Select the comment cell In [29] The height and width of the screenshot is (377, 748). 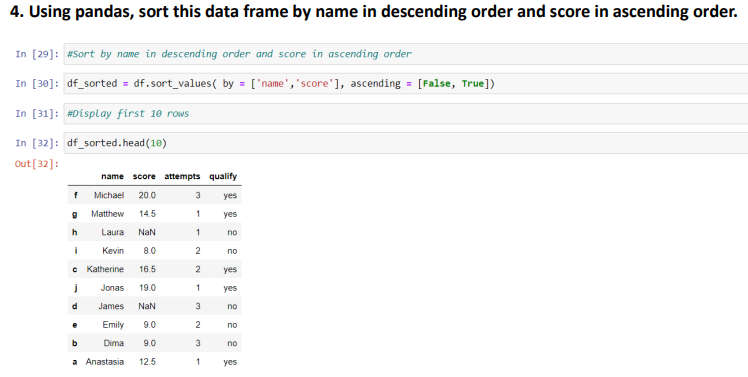[x=405, y=54]
